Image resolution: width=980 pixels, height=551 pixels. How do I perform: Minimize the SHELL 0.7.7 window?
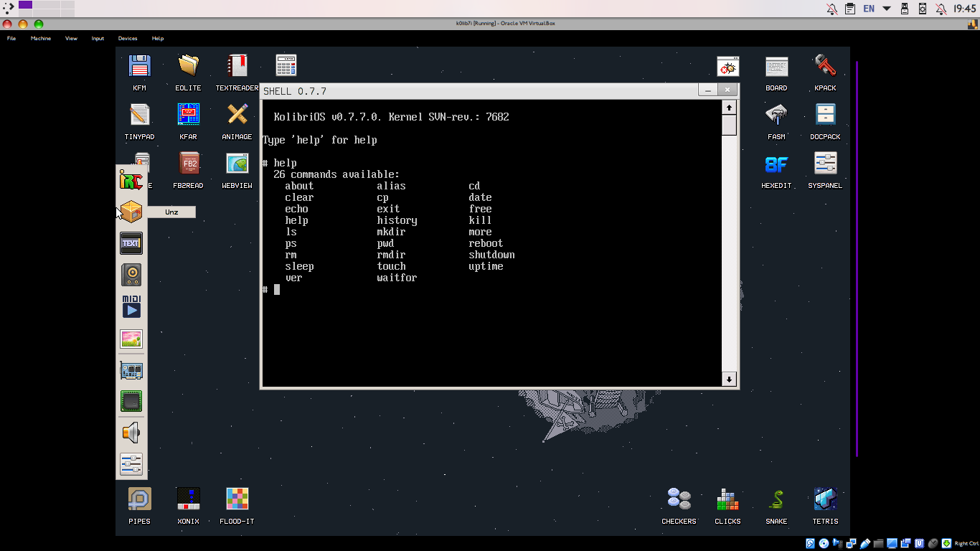(708, 90)
